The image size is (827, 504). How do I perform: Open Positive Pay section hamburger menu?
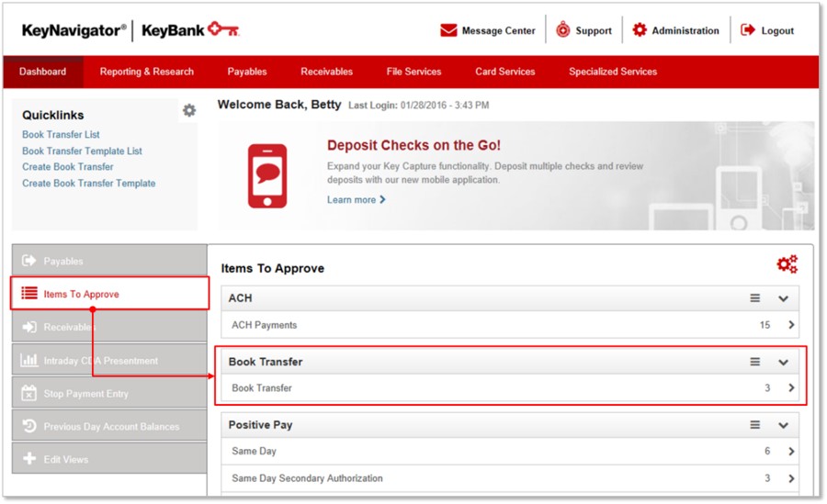click(754, 425)
